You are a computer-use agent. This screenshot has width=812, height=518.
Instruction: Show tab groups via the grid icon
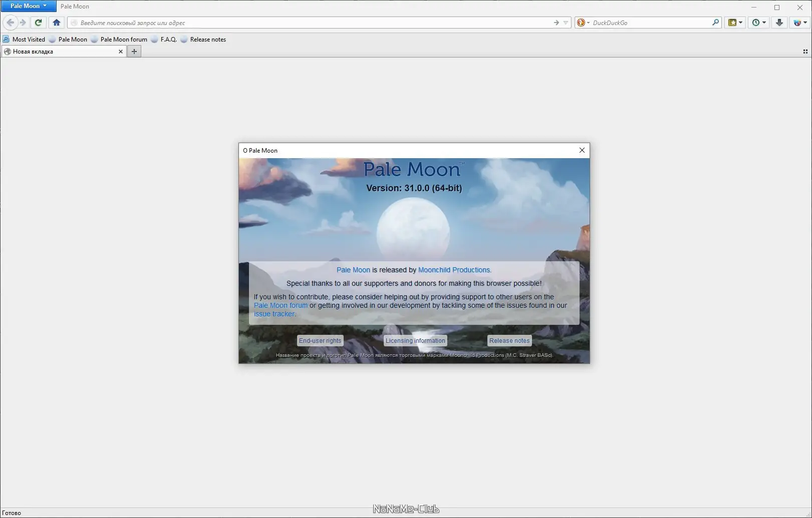(805, 52)
